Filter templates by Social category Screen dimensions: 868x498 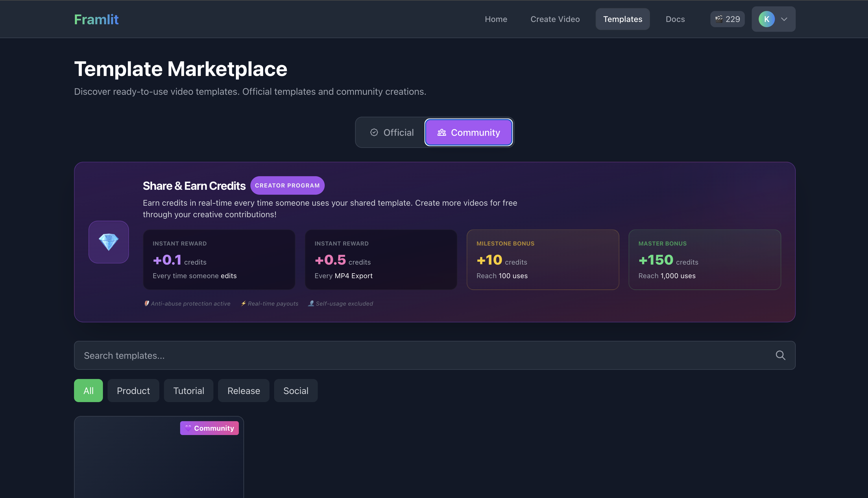pos(296,391)
